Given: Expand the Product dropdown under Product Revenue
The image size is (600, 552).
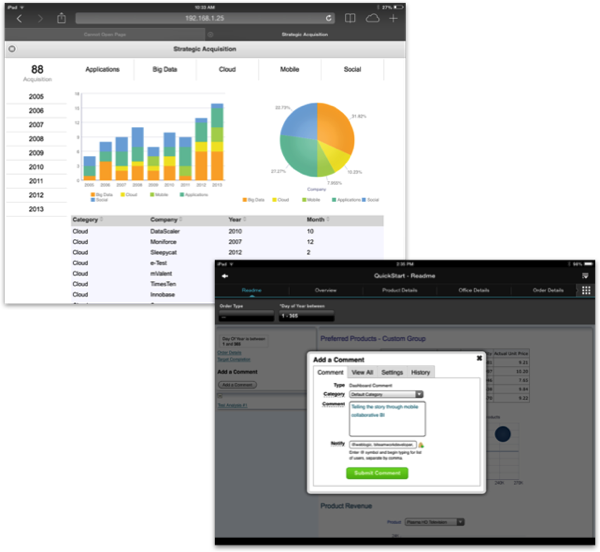Looking at the screenshot, I should 435,522.
